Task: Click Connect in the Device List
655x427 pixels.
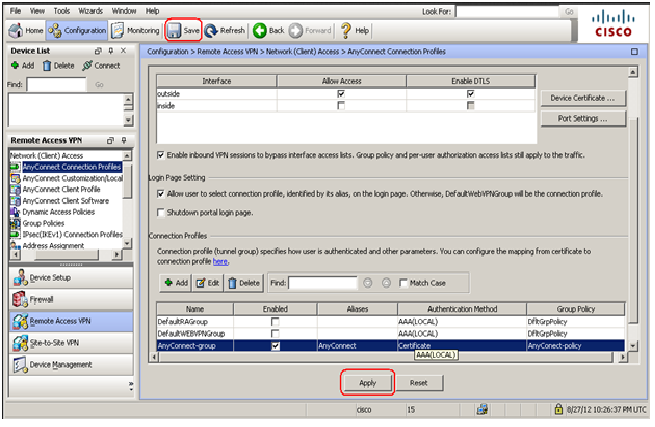Action: [x=102, y=66]
